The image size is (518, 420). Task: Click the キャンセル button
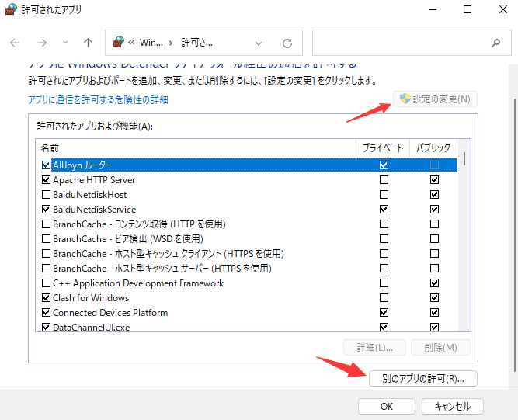(x=453, y=407)
